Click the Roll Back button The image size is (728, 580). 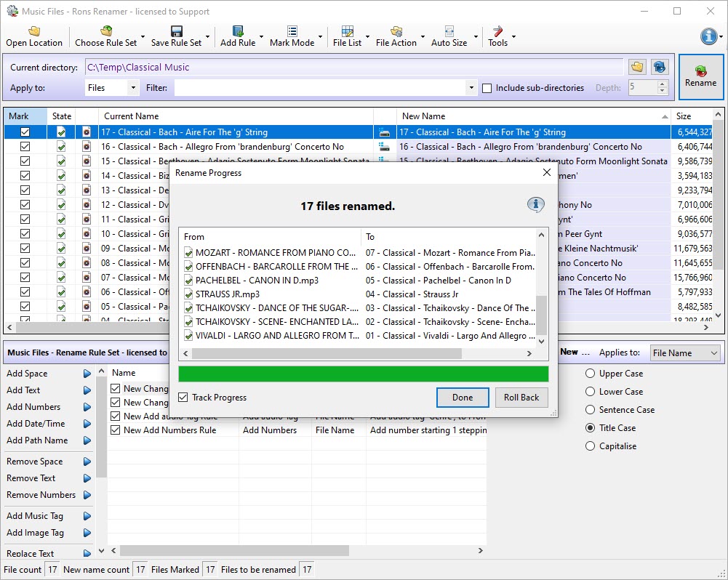point(521,398)
